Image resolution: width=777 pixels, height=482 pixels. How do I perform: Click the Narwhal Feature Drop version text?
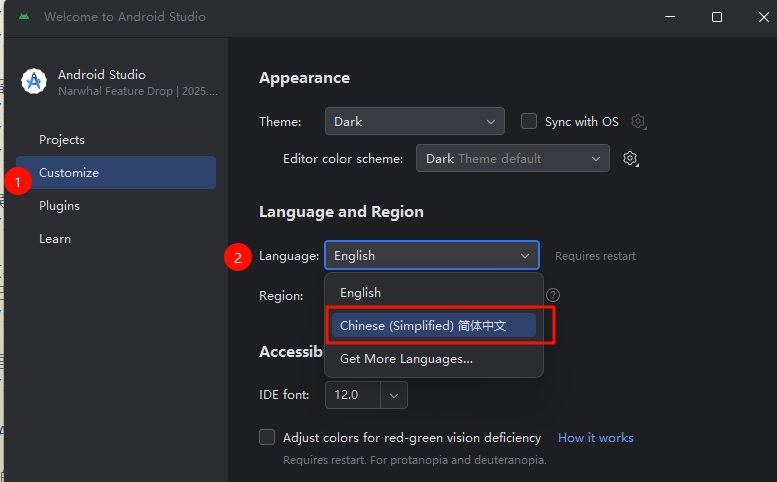point(138,91)
